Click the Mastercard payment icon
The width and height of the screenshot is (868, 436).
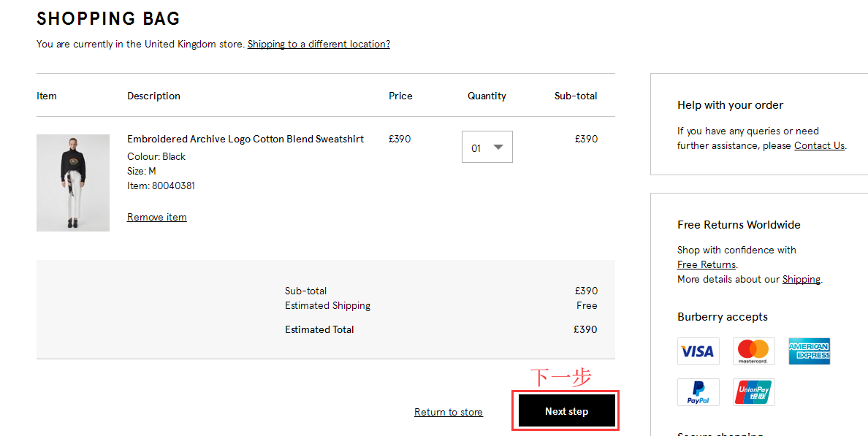[x=753, y=351]
